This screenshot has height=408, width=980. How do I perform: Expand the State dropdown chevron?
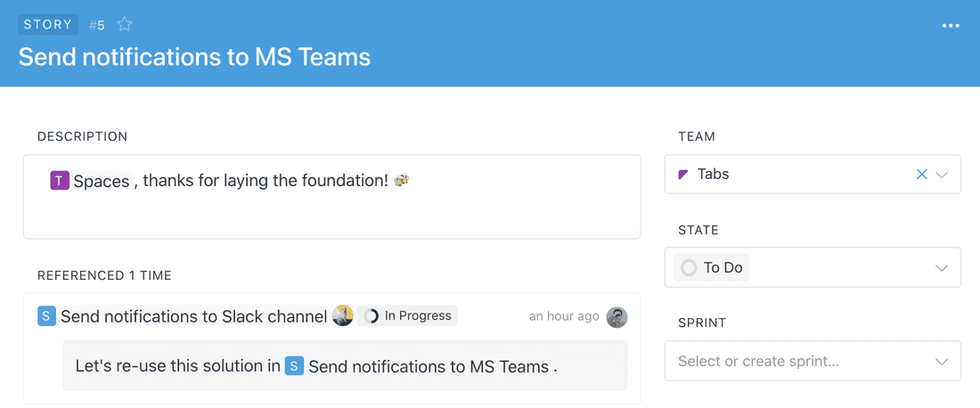[x=943, y=268]
